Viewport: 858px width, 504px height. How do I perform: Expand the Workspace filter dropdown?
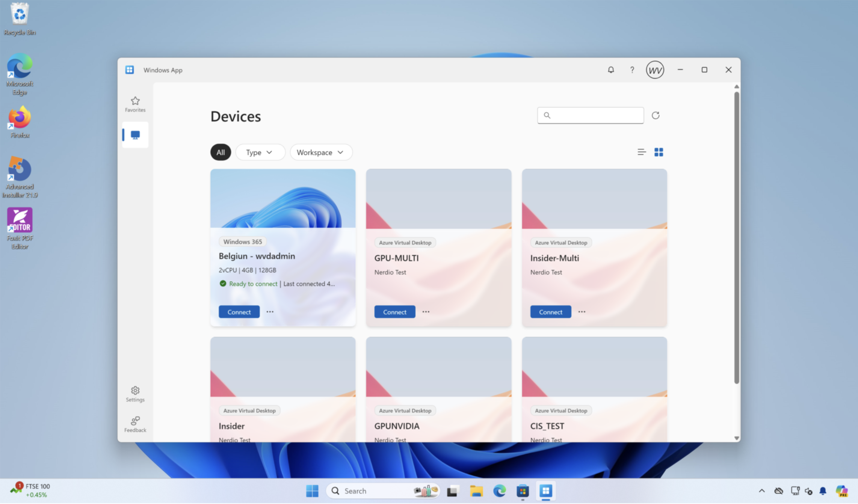coord(320,152)
